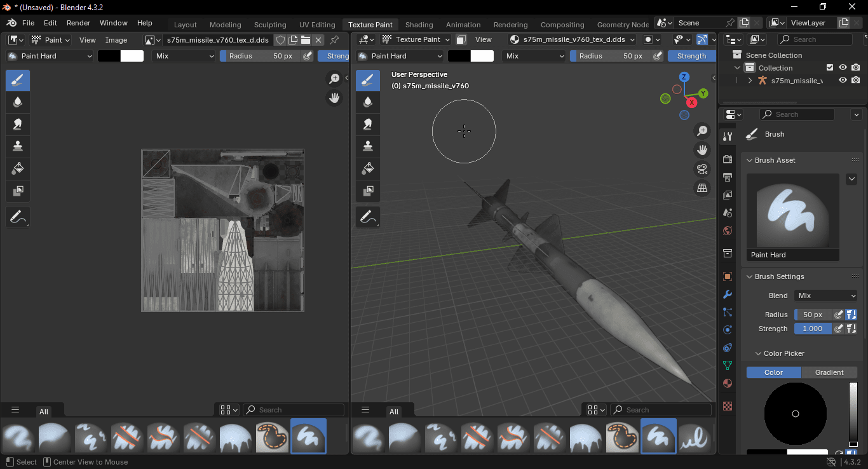The width and height of the screenshot is (868, 469).
Task: Toggle camera view in the viewport
Action: point(702,169)
